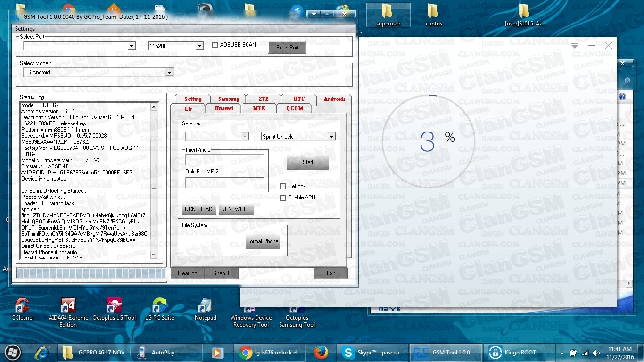Switch to the MTK tab
This screenshot has height=362, width=644.
(259, 108)
